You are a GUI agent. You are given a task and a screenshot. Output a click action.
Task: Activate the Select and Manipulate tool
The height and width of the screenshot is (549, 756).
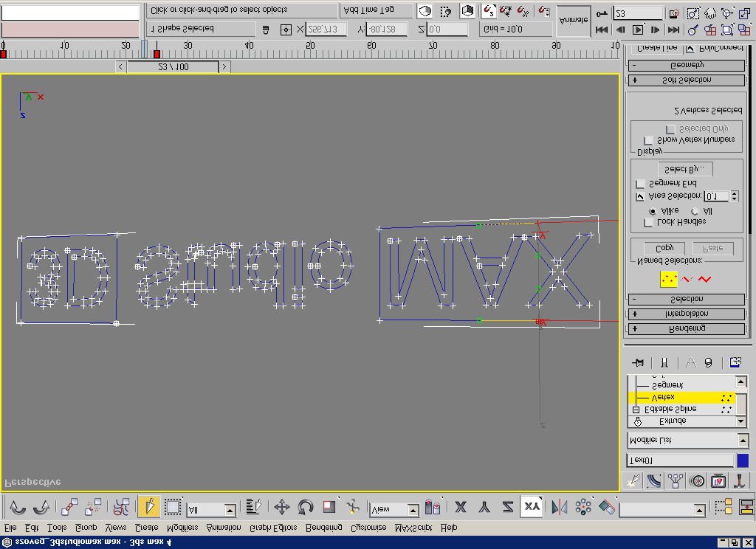click(353, 507)
